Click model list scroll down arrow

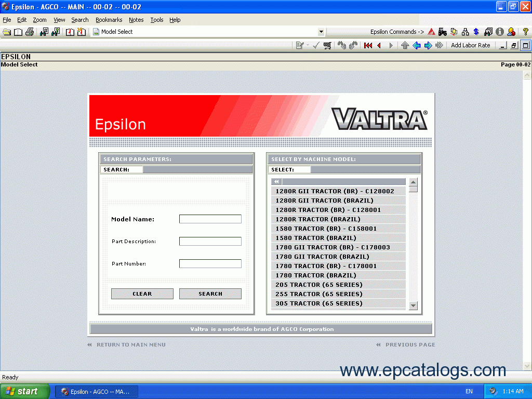413,305
